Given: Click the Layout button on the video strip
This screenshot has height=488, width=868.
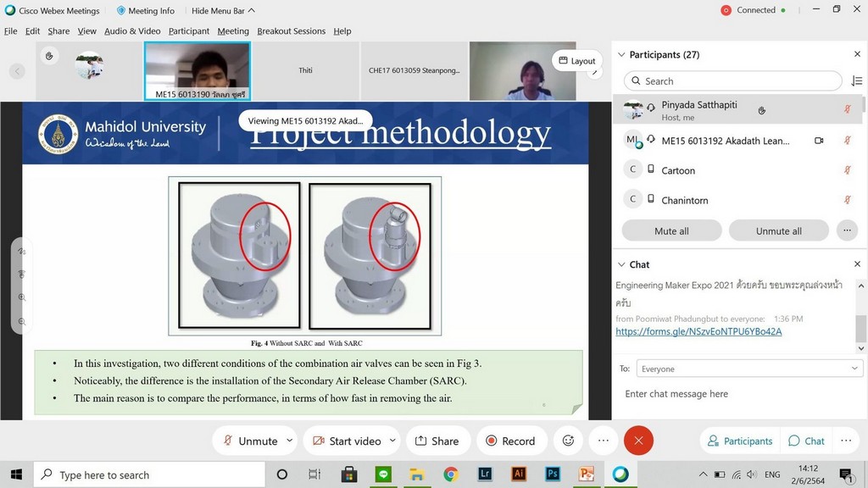Looking at the screenshot, I should coord(576,61).
